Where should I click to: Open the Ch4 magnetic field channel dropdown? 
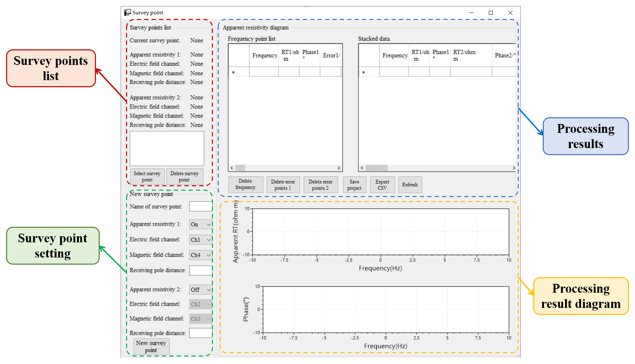pos(201,255)
